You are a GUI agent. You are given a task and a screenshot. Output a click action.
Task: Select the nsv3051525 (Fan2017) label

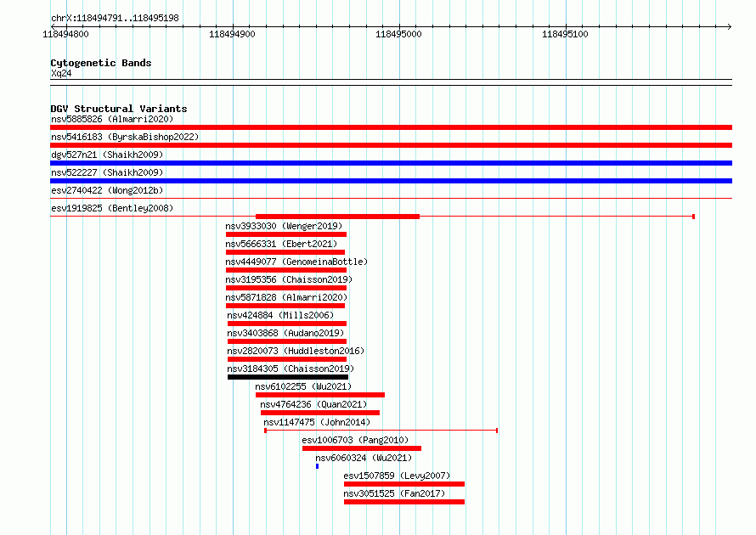pyautogui.click(x=394, y=493)
